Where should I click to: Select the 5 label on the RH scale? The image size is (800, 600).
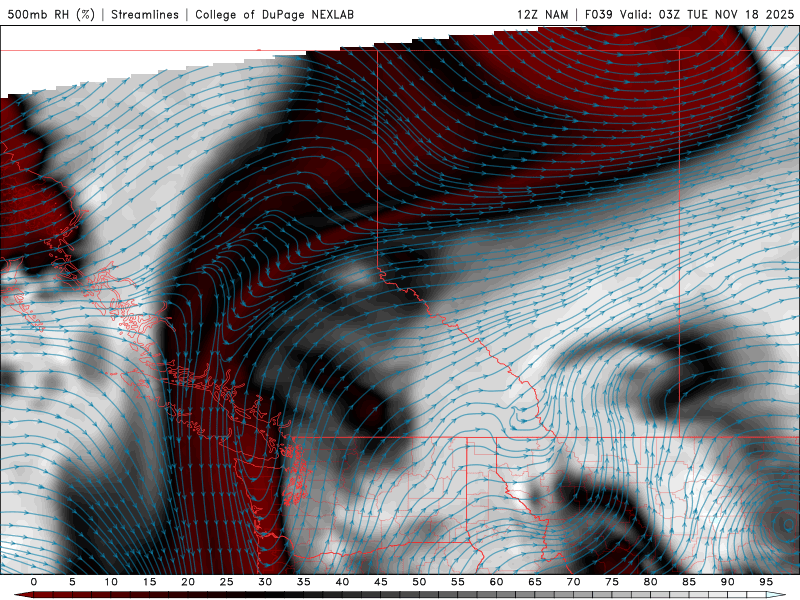[72, 582]
